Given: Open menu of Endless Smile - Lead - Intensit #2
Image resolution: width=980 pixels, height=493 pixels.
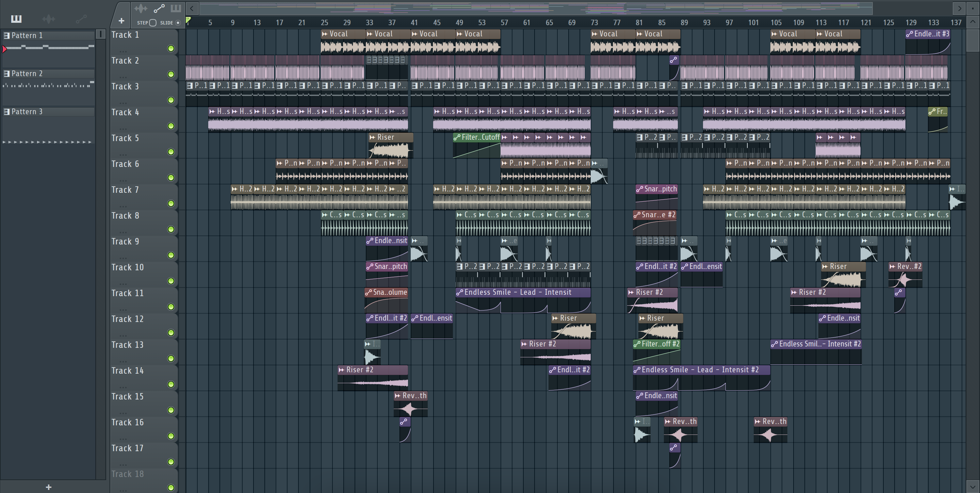Looking at the screenshot, I should [x=637, y=370].
